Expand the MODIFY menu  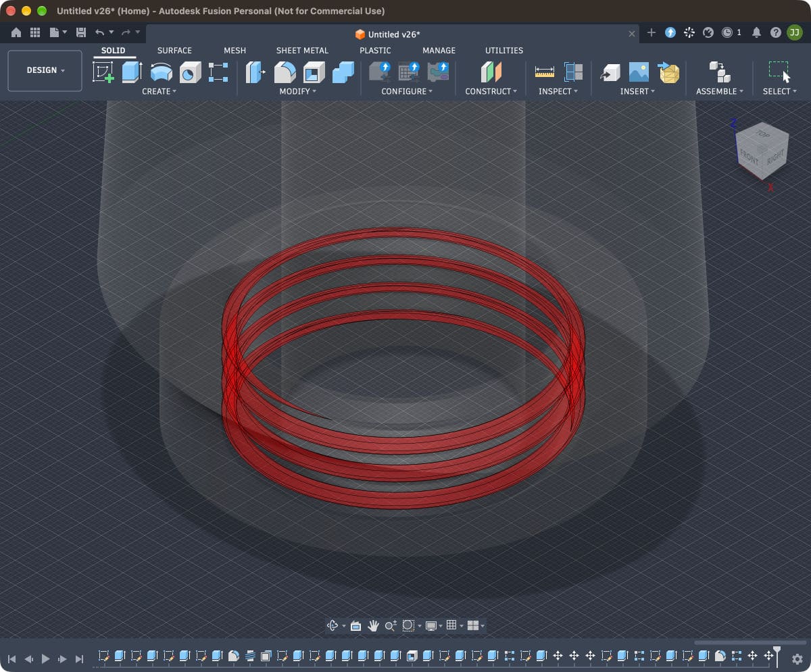point(298,91)
